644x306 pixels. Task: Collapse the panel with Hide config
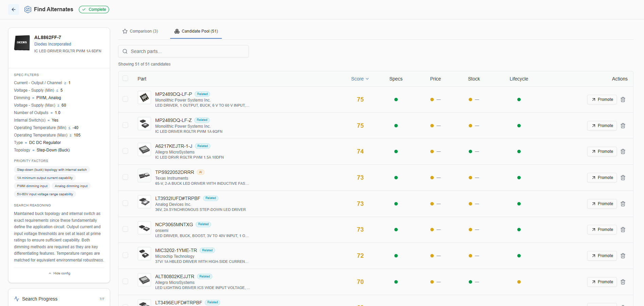[x=59, y=273]
